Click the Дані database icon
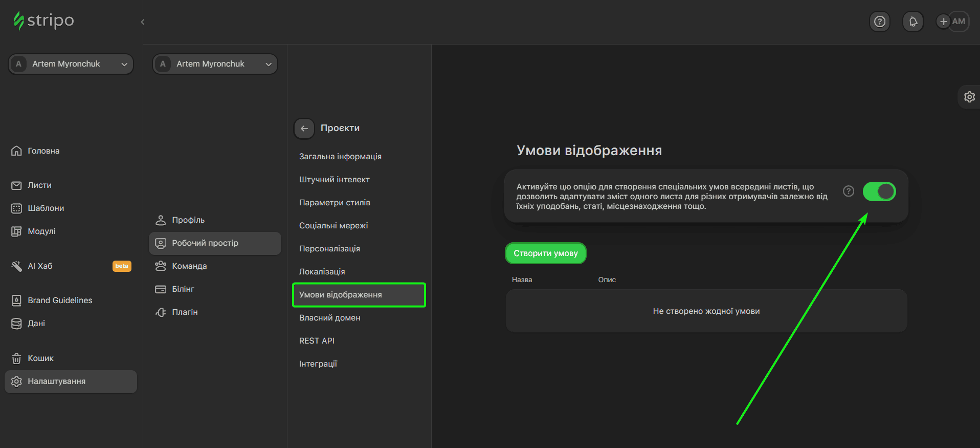This screenshot has height=448, width=980. coord(16,324)
